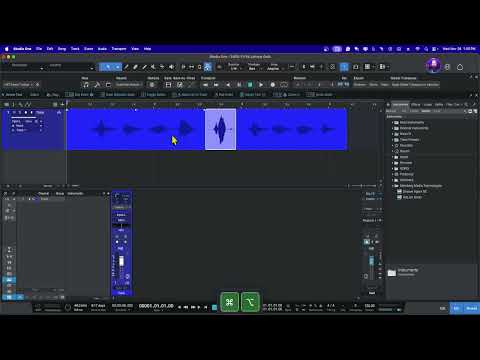
Task: Select the Split tool
Action: point(126,67)
